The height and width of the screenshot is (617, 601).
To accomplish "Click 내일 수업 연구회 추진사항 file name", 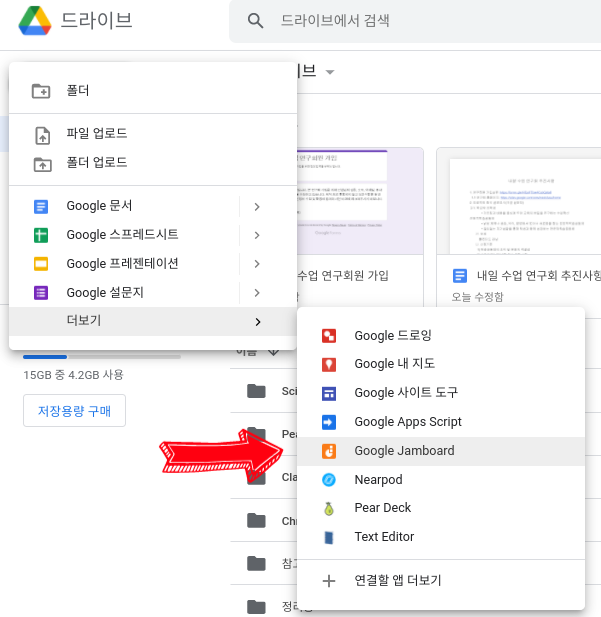I will (x=538, y=275).
